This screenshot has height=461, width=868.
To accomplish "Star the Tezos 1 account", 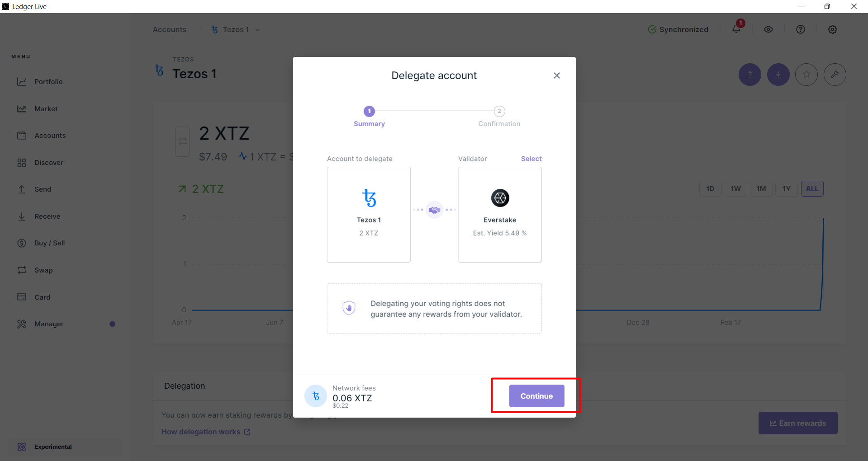I will pos(806,75).
